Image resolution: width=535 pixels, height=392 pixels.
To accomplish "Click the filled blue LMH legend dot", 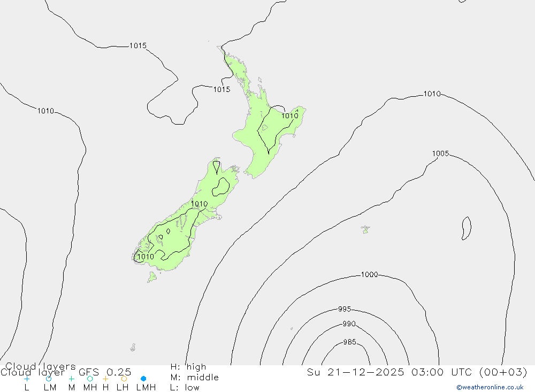I will [x=143, y=379].
